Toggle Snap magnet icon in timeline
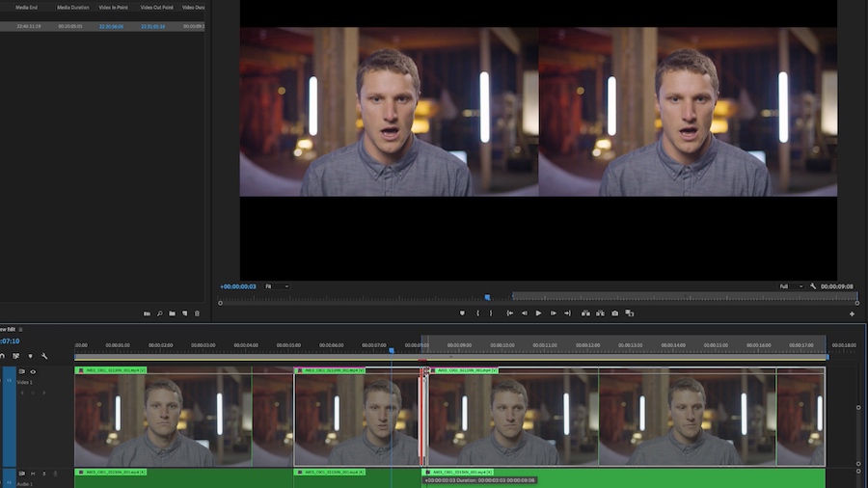Screen dimensions: 868x488 pos(2,356)
